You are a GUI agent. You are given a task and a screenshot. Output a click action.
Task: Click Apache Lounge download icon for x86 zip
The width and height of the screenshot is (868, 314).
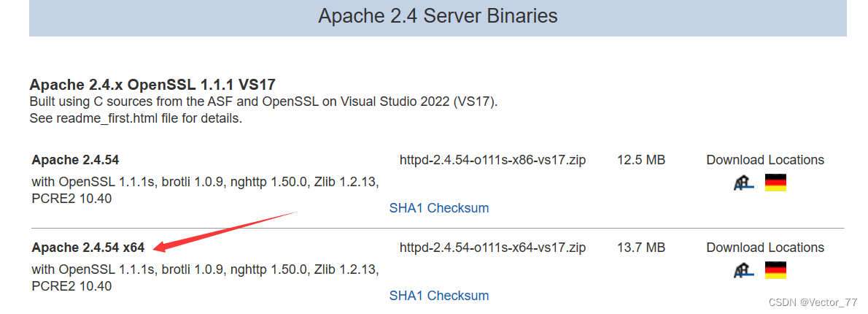743,183
